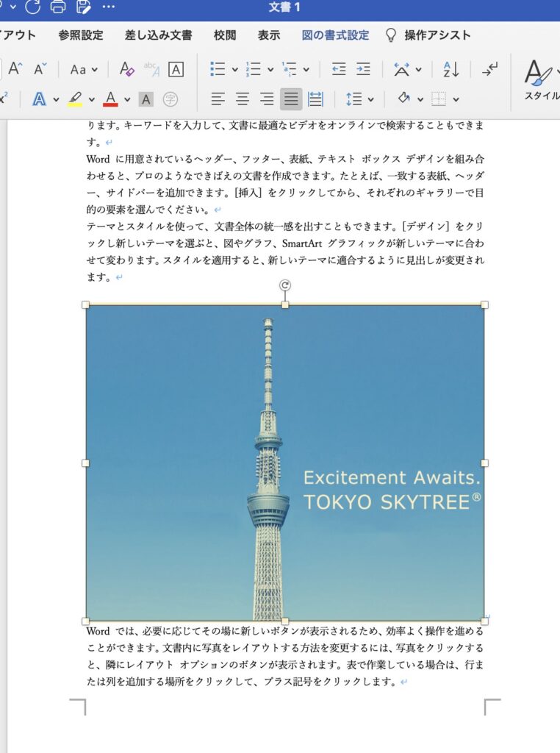Increase font size with the grow font icon

pos(15,69)
